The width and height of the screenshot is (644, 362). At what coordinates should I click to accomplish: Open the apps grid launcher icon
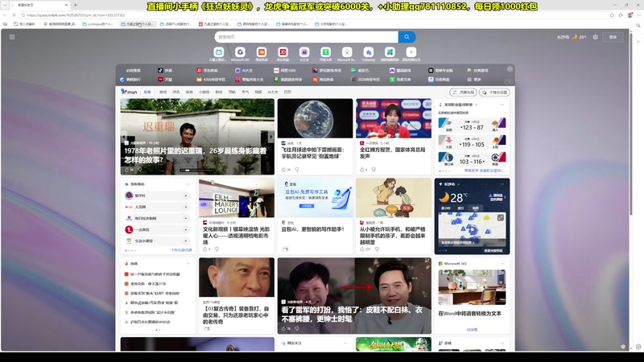pos(11,37)
